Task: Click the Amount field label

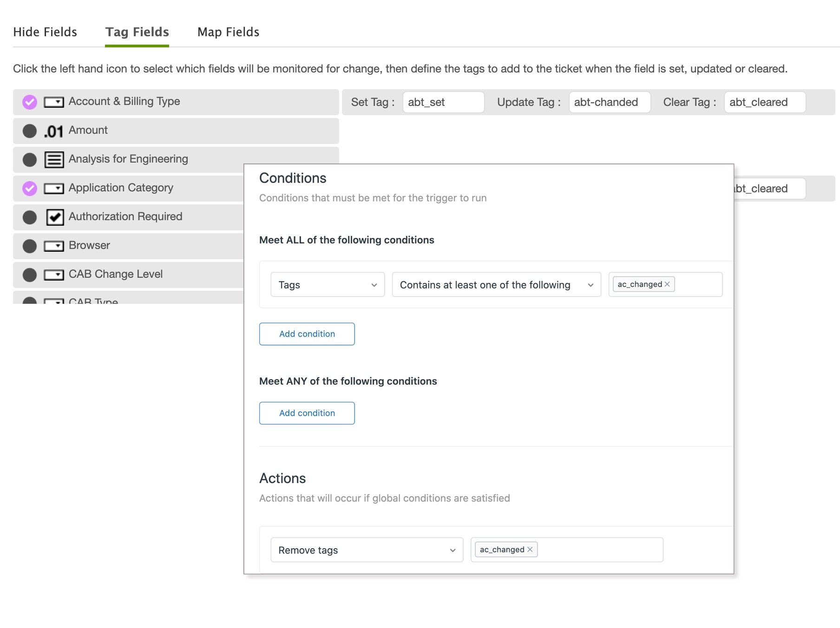Action: (88, 130)
